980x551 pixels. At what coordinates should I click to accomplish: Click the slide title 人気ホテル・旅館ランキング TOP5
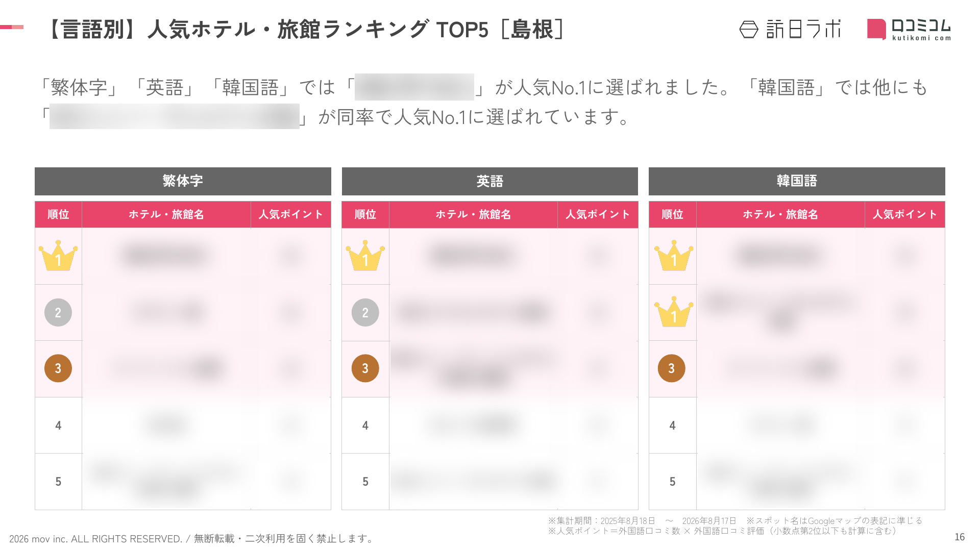click(x=318, y=29)
